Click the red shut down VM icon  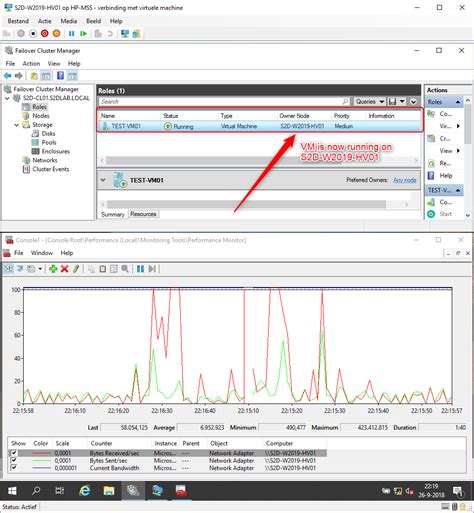coord(45,34)
